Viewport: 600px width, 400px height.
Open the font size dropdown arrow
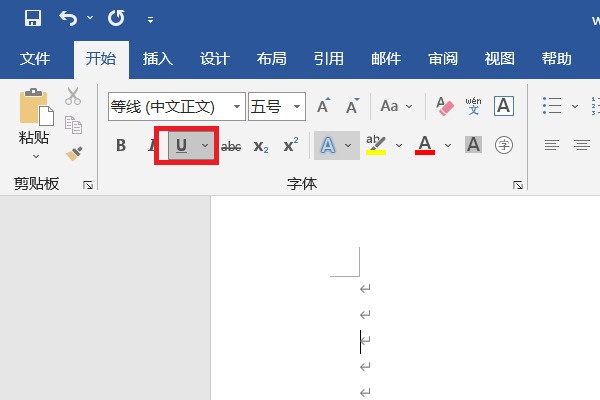click(297, 106)
